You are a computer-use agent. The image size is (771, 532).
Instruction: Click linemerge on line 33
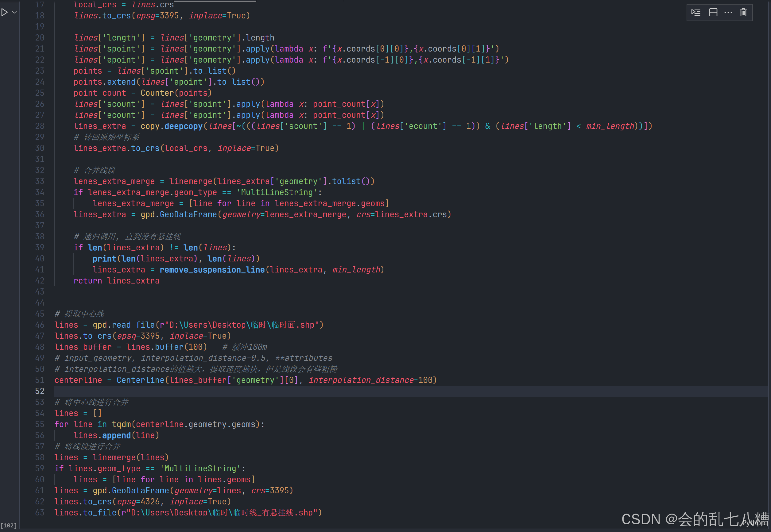[x=191, y=181]
